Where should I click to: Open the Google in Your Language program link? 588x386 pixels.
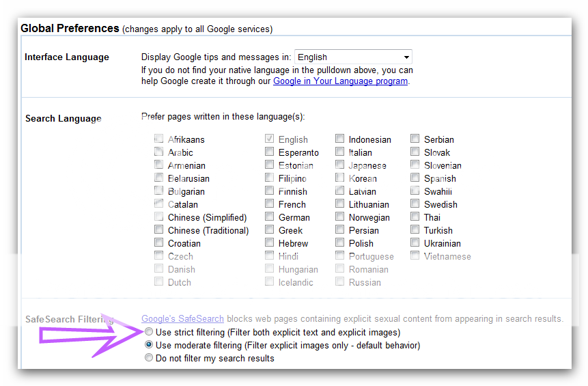point(340,81)
